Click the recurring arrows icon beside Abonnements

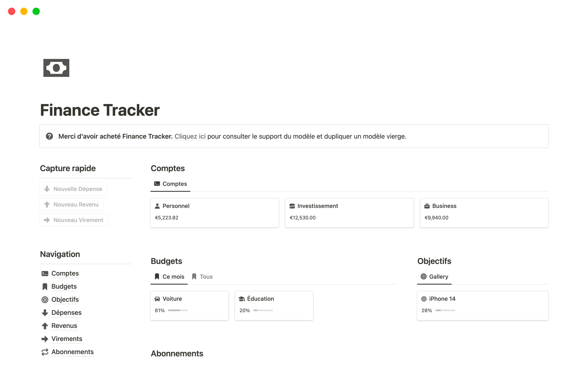pos(45,352)
